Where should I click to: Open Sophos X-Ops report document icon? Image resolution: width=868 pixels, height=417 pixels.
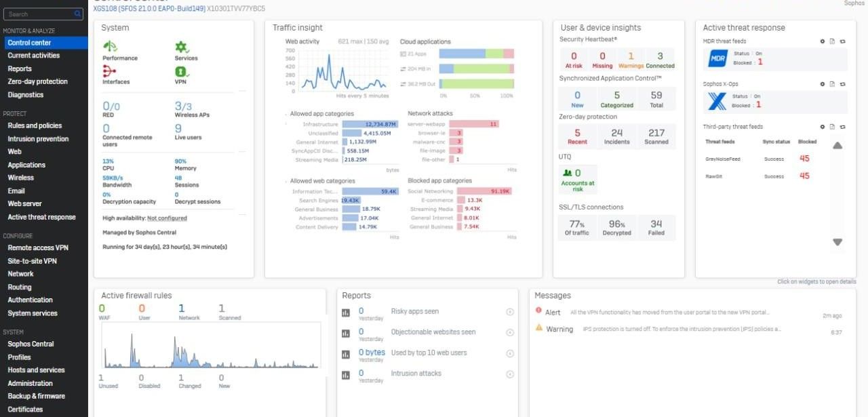coord(833,85)
